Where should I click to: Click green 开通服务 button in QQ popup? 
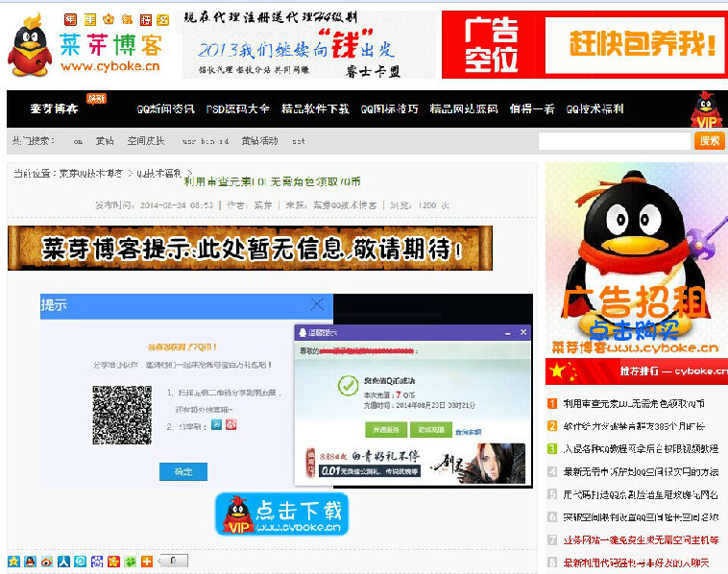click(x=386, y=430)
